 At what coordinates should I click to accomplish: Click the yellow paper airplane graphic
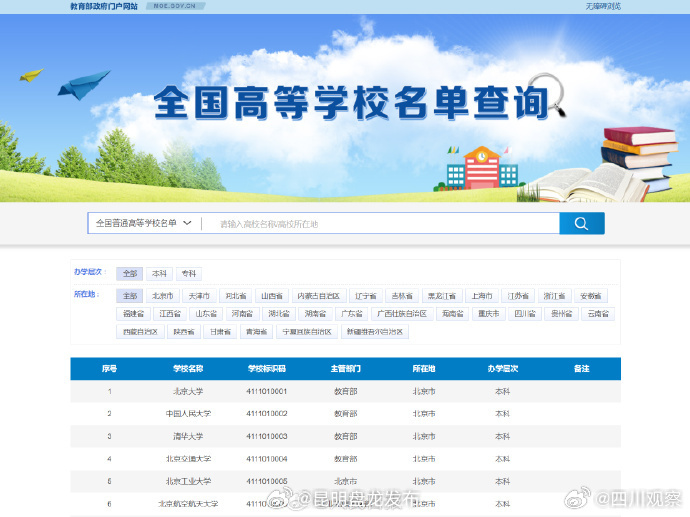coord(32,74)
